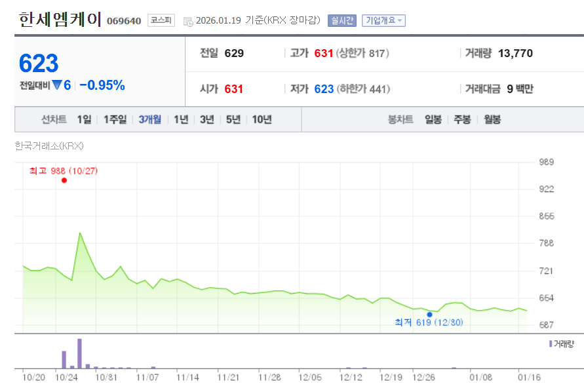
Task: Show the 월봉 candlestick chart
Action: pyautogui.click(x=492, y=119)
